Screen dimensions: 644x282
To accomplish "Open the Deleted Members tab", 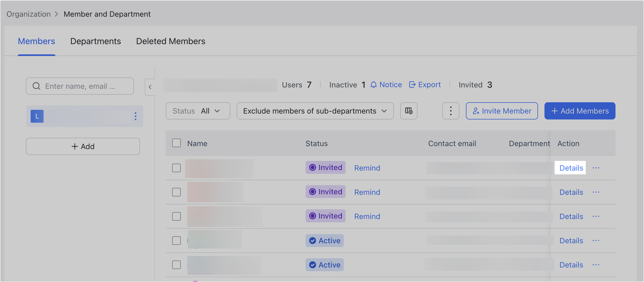I will point(171,41).
